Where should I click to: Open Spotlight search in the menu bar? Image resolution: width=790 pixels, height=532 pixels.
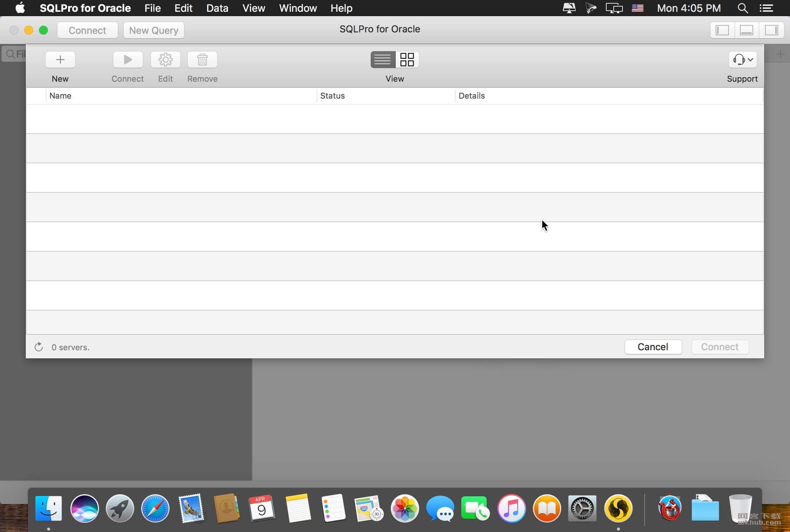(743, 8)
